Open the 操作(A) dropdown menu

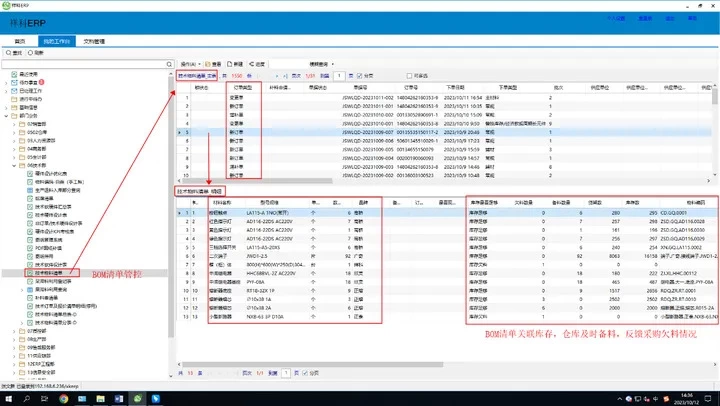coord(190,63)
